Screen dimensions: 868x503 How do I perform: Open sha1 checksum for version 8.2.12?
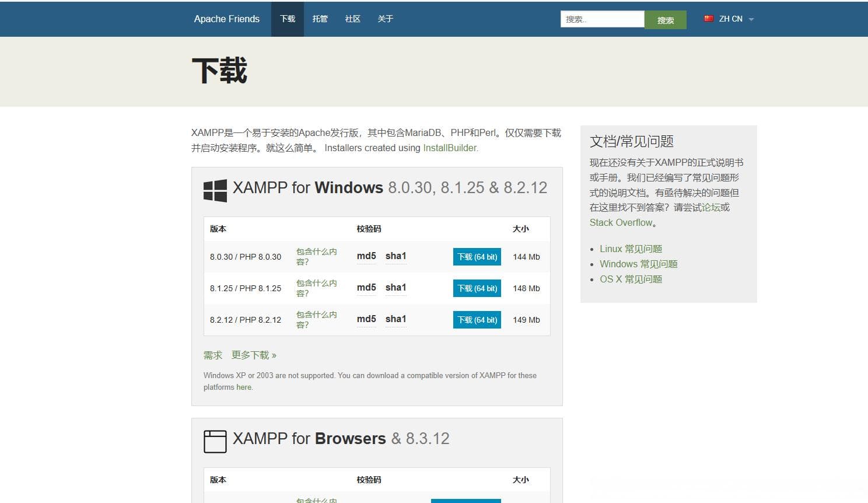point(396,319)
